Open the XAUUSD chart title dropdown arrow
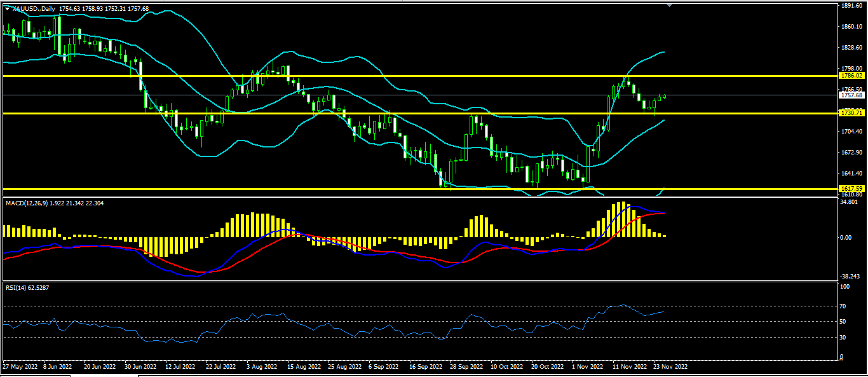This screenshot has width=868, height=377. tap(7, 8)
